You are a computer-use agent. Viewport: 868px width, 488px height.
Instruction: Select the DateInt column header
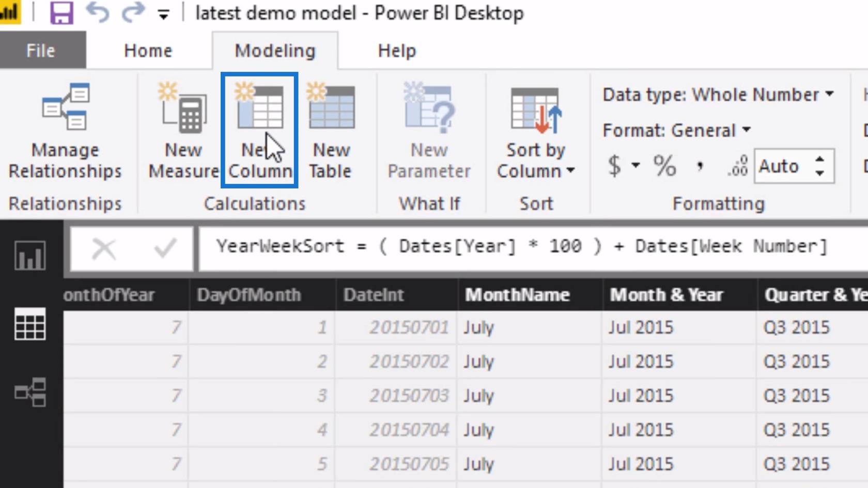click(397, 295)
